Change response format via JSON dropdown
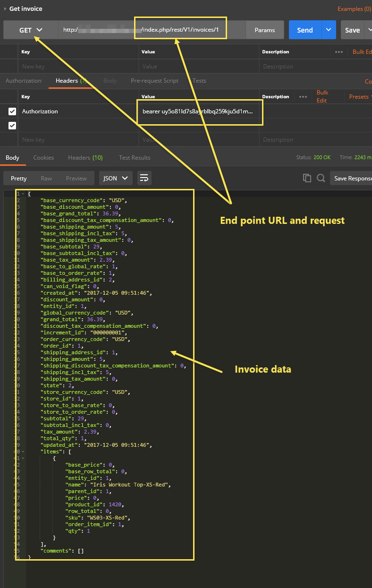Viewport: 372px width, 588px height. pyautogui.click(x=115, y=178)
